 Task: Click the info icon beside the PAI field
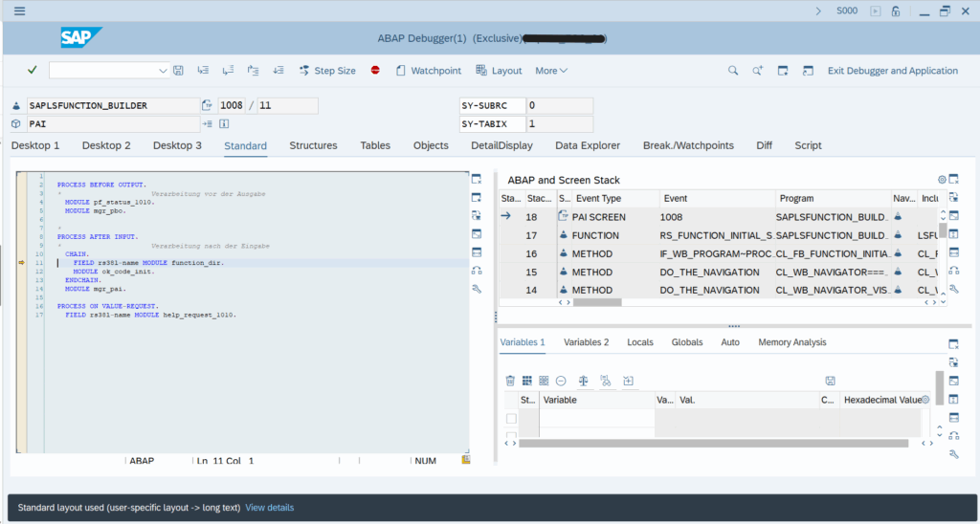click(x=224, y=123)
